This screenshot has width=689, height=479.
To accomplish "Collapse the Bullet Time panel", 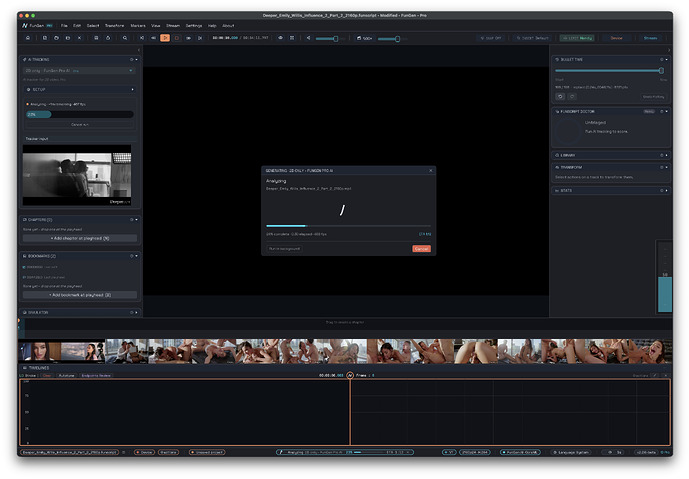I will click(x=667, y=59).
